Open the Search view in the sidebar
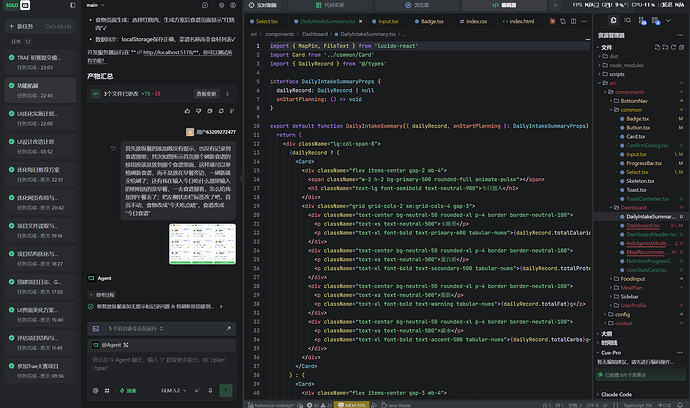 [x=628, y=20]
